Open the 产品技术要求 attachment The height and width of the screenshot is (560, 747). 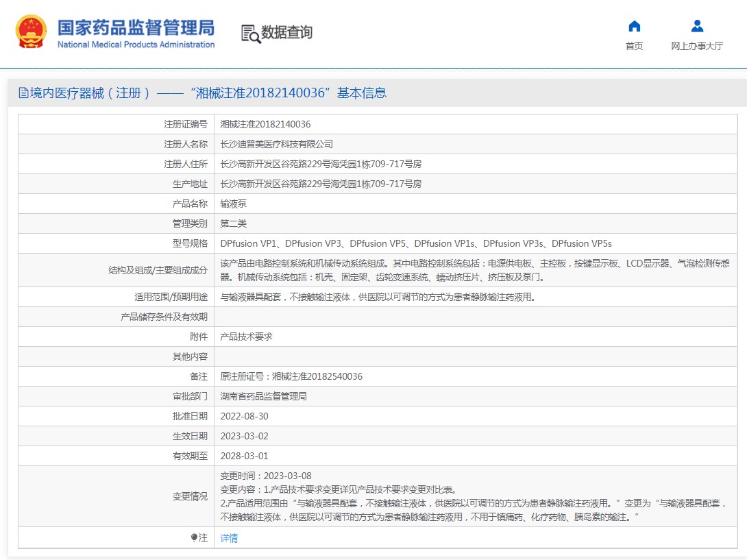(247, 337)
